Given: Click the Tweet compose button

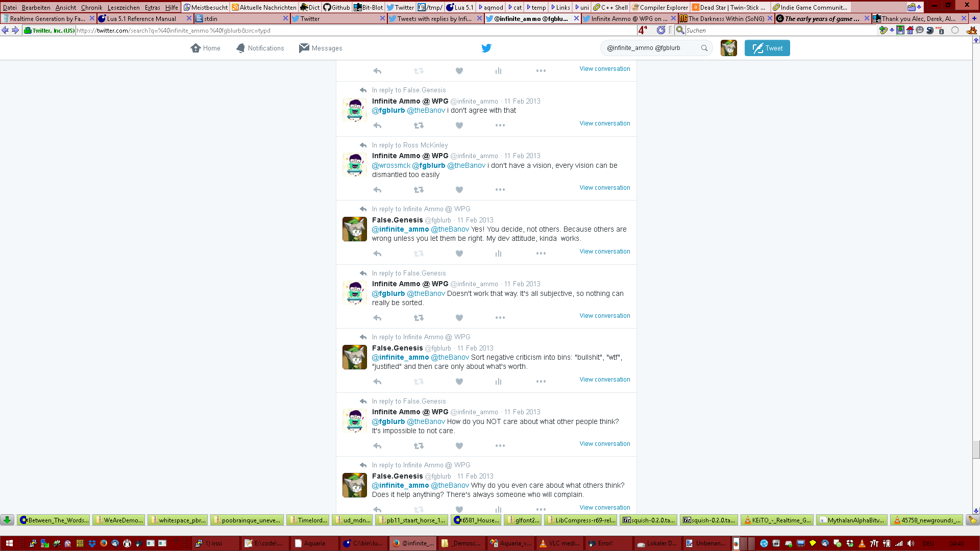Looking at the screenshot, I should tap(767, 48).
